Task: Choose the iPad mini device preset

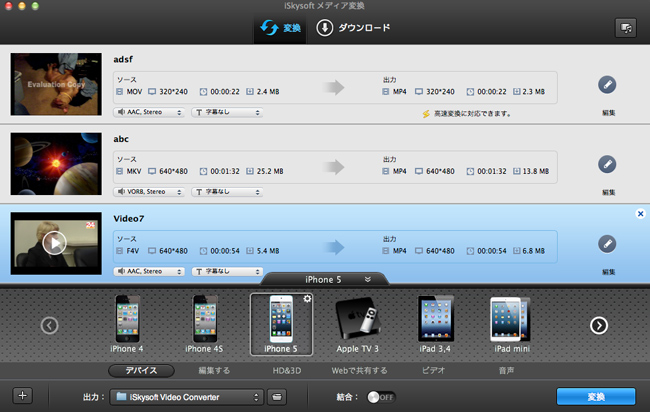Action: [512, 324]
